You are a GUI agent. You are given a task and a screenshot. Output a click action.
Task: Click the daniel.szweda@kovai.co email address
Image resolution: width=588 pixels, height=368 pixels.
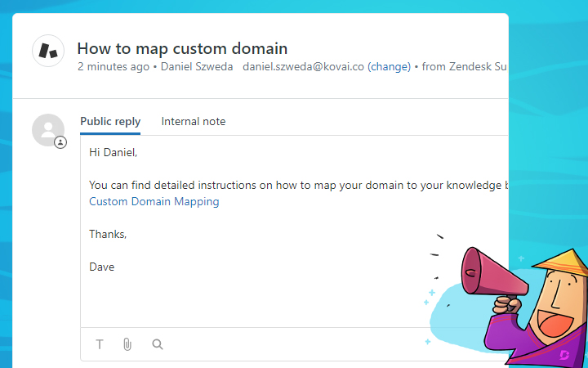click(x=303, y=67)
